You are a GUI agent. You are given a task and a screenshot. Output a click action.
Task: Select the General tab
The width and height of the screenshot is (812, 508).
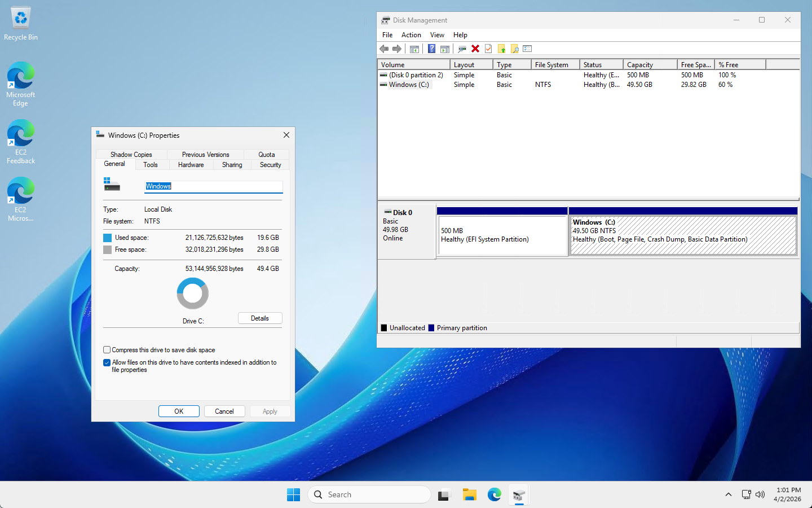coord(114,164)
